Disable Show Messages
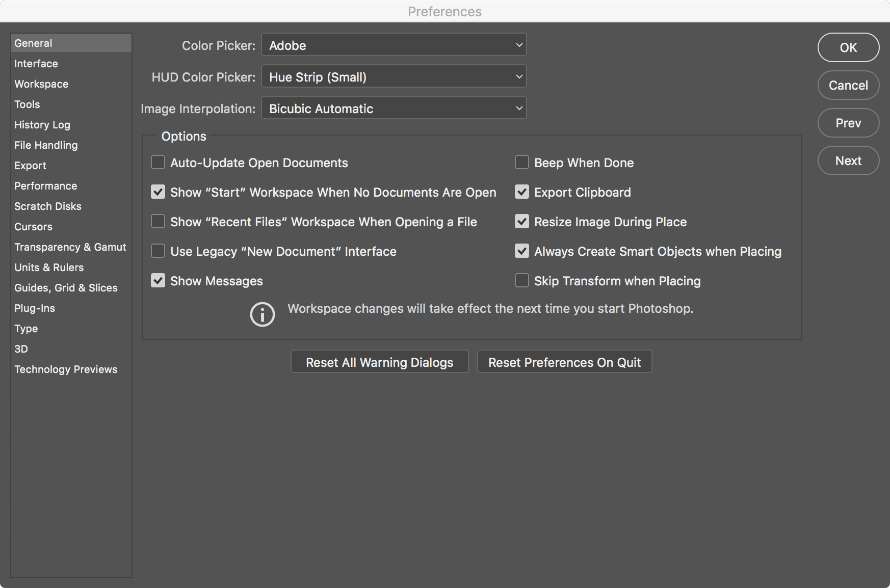This screenshot has height=588, width=890. pyautogui.click(x=158, y=280)
